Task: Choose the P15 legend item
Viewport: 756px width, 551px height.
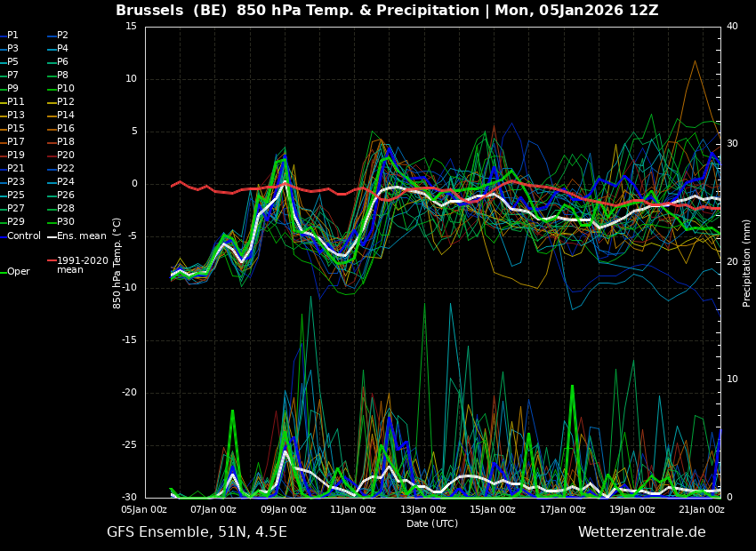Action: [12, 129]
